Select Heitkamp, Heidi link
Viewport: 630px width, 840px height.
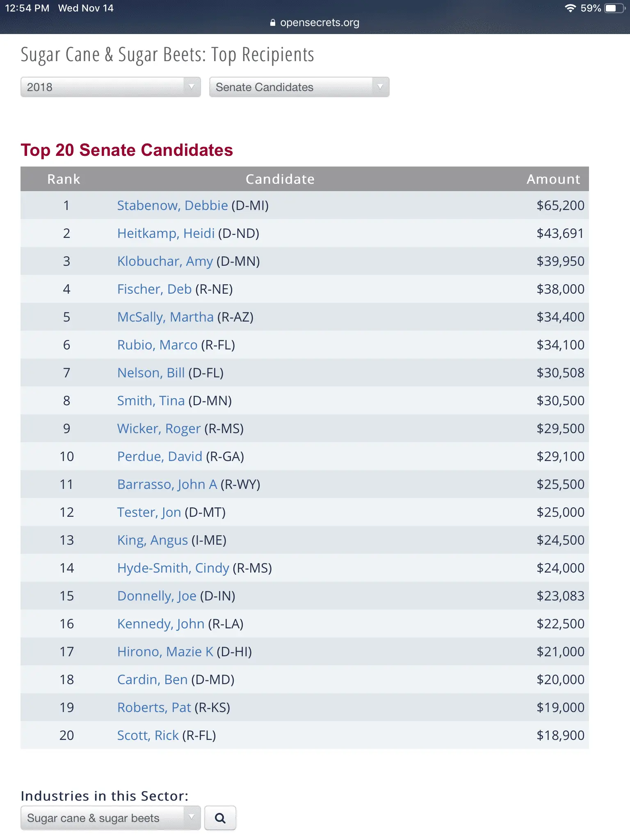click(x=166, y=233)
